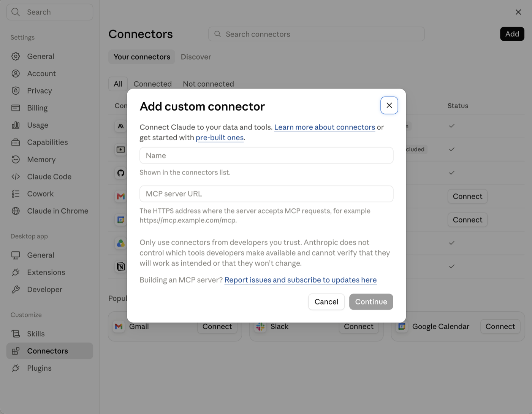Focus the connector Name field
Screen dimensions: 532x414
coord(266,155)
